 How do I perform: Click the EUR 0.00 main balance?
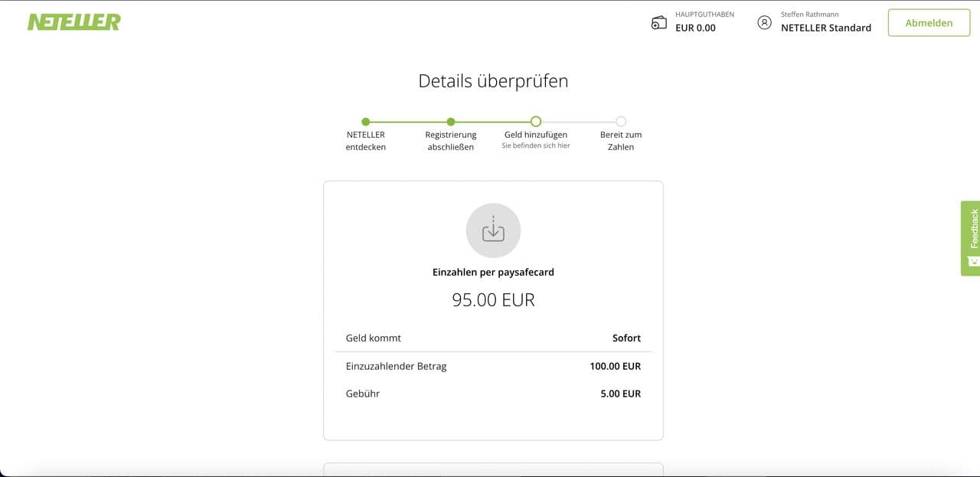click(x=695, y=28)
